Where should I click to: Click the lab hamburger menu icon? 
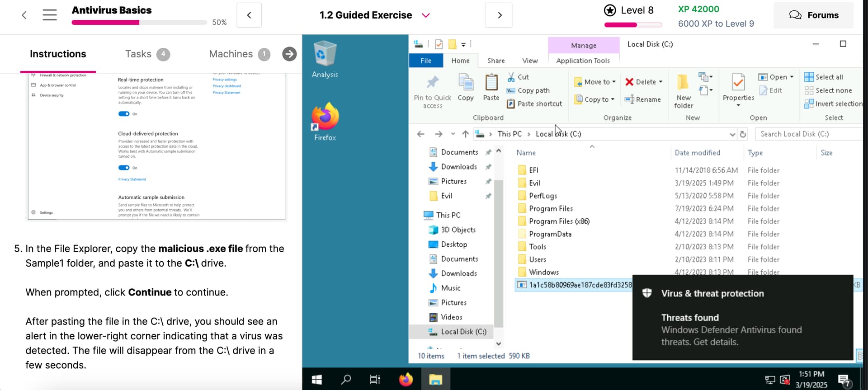pos(50,15)
